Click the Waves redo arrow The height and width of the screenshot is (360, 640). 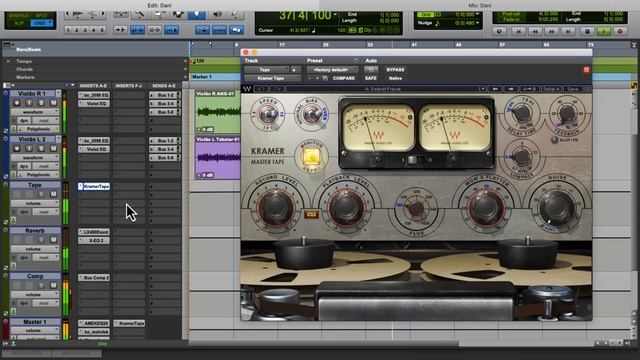coord(278,89)
